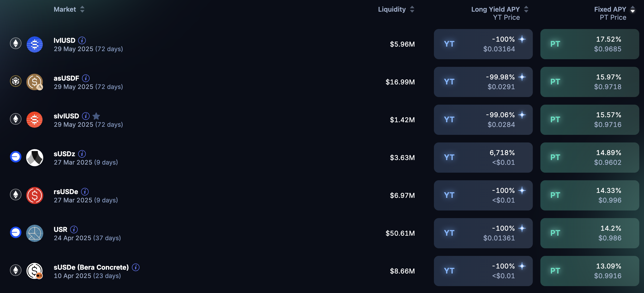Sort by Liquidity column

click(x=412, y=10)
